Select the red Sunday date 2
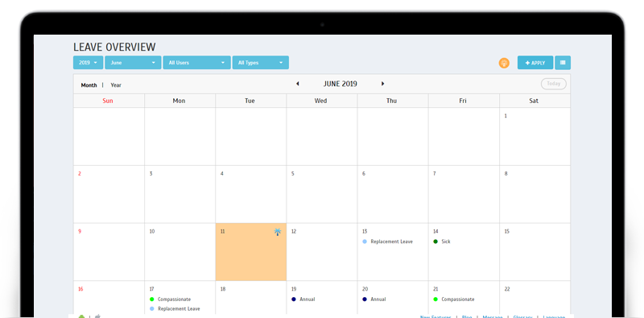Viewport: 644px width, 318px height. tap(80, 174)
